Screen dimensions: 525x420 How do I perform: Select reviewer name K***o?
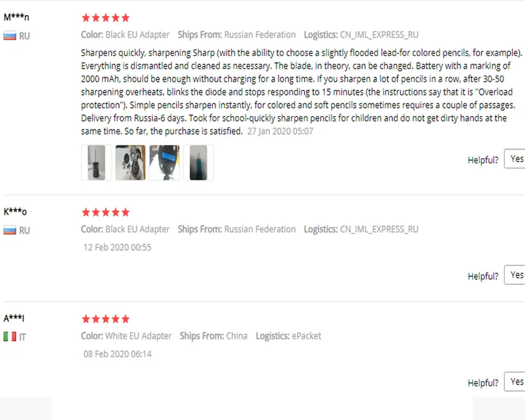[x=15, y=212]
